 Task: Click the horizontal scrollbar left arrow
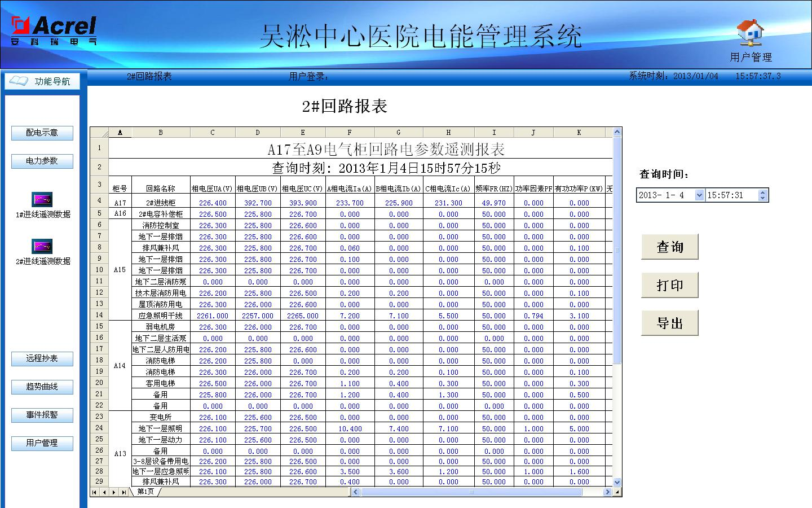click(355, 492)
